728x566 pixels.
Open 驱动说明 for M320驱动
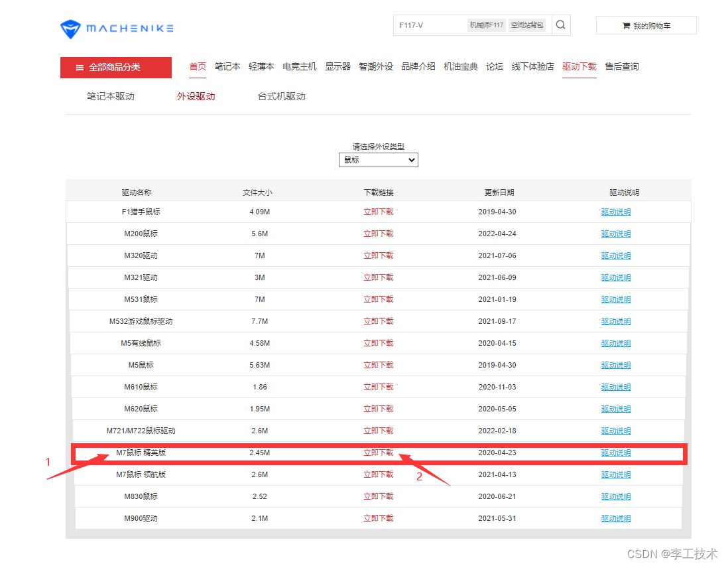616,255
